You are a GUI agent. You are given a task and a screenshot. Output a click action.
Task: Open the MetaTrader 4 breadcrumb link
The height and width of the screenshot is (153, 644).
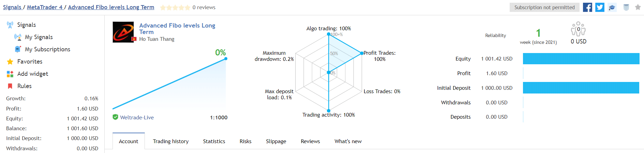pos(44,7)
